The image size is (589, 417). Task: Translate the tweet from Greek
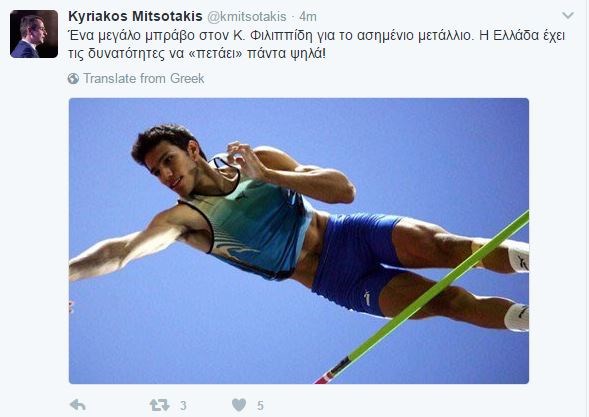click(143, 79)
